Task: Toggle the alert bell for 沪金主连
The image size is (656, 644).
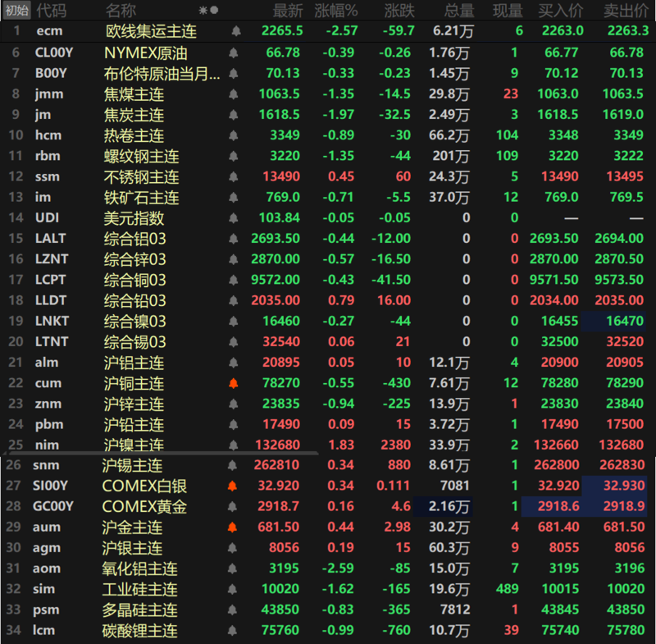Action: [236, 528]
